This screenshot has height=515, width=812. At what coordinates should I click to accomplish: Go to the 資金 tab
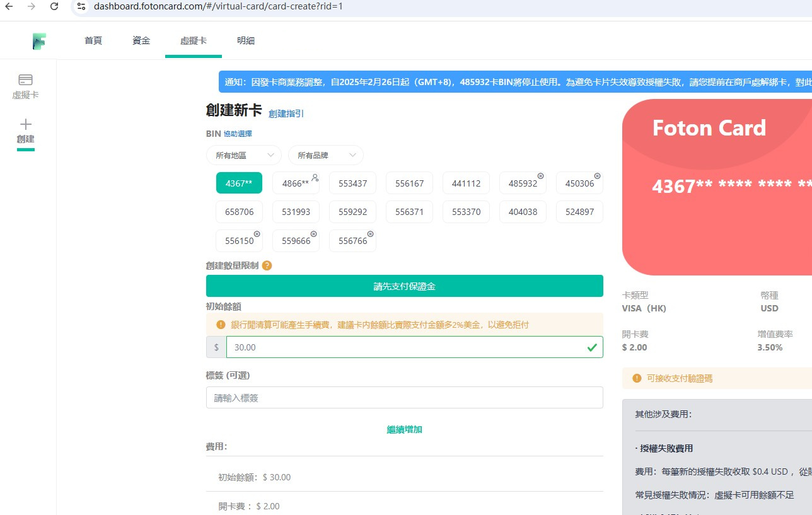[x=141, y=40]
